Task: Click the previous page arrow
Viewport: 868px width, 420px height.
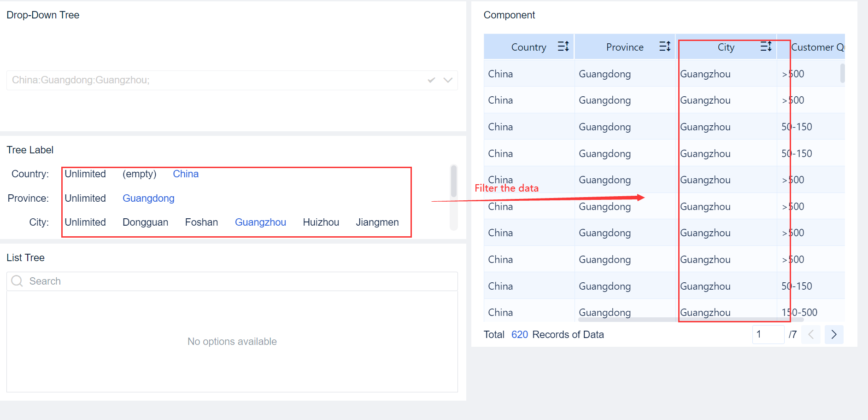Action: tap(811, 334)
